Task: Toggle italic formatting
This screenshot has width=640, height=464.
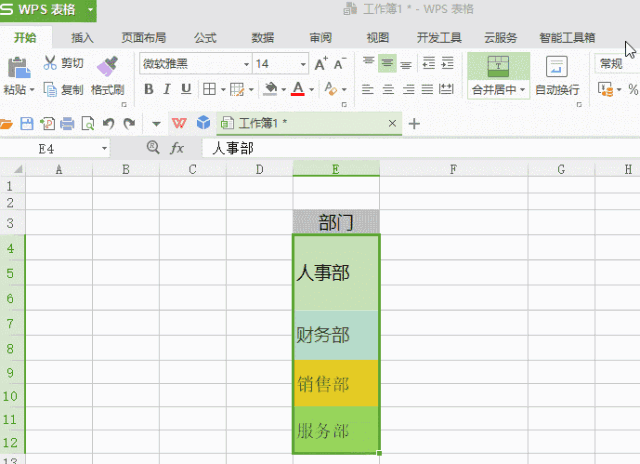Action: click(167, 89)
